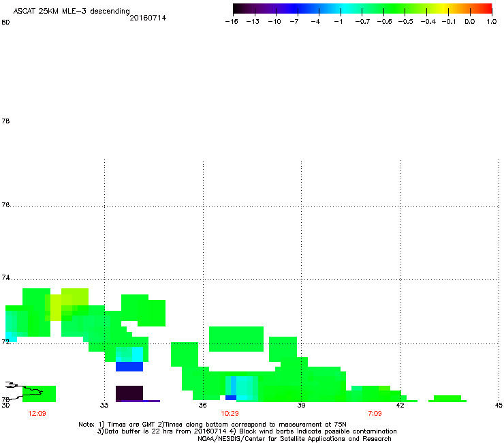This screenshot has height=443, width=504.
Task: Click the latitude label 72
Action: [5, 341]
